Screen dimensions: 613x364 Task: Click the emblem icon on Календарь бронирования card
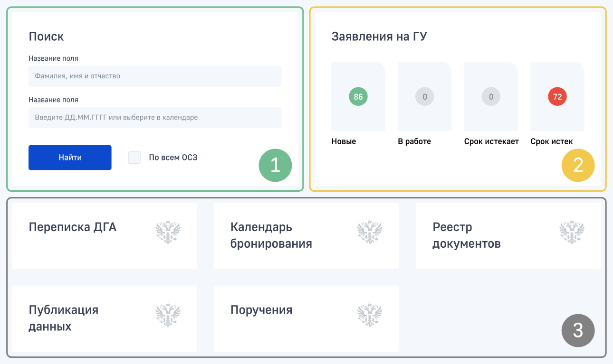pyautogui.click(x=370, y=232)
